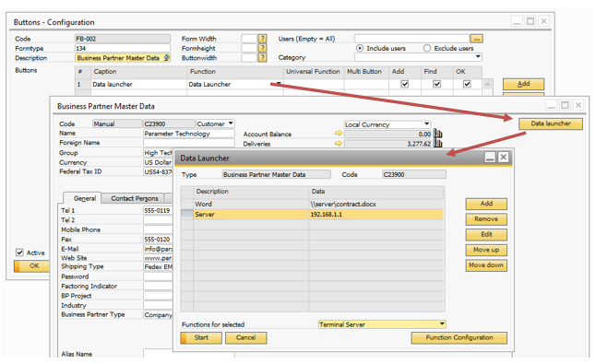Open the Function dropdown for Data Launcher
The height and width of the screenshot is (364, 596).
click(x=279, y=84)
